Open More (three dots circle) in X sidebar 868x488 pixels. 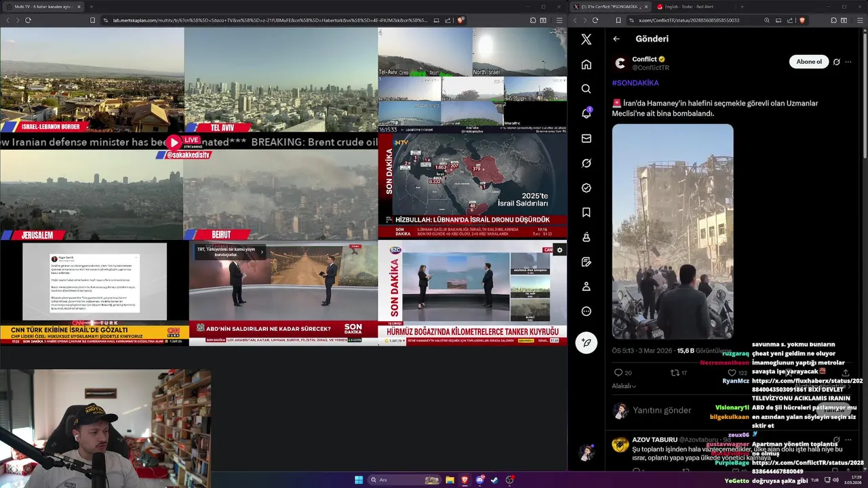click(x=586, y=311)
